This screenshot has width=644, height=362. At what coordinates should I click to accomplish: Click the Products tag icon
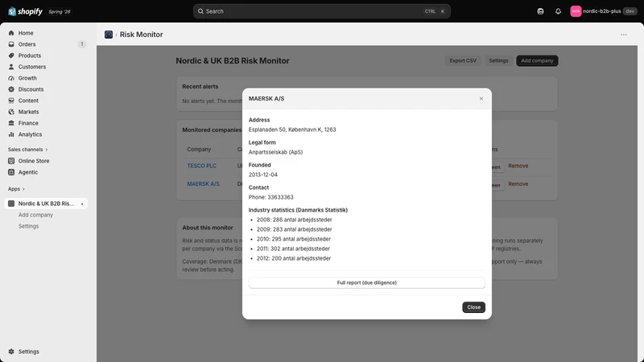click(x=11, y=56)
